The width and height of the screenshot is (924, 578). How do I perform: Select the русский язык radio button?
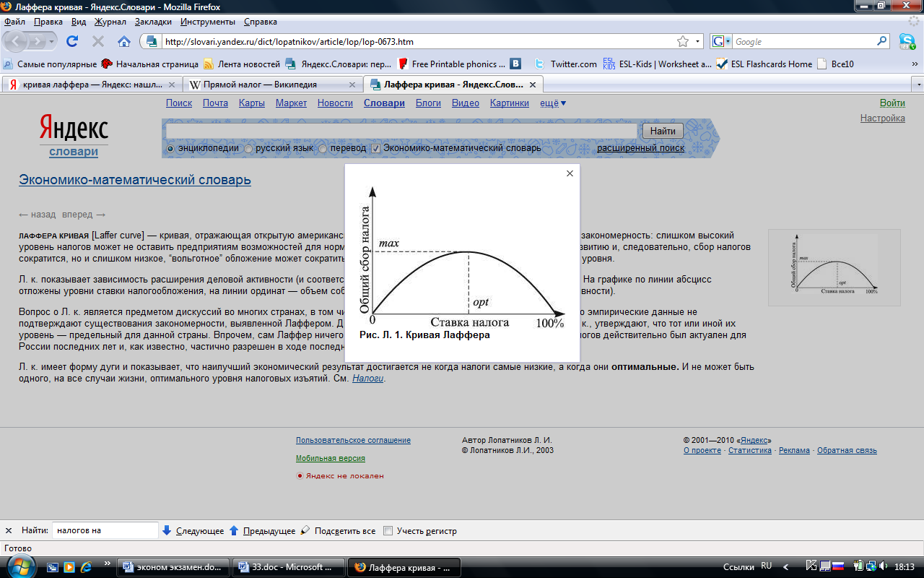[248, 148]
